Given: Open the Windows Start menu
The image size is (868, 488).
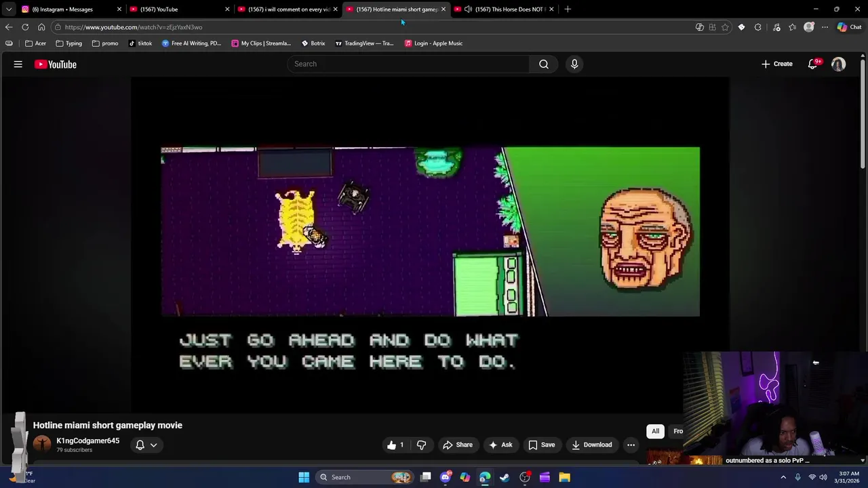Looking at the screenshot, I should point(304,477).
